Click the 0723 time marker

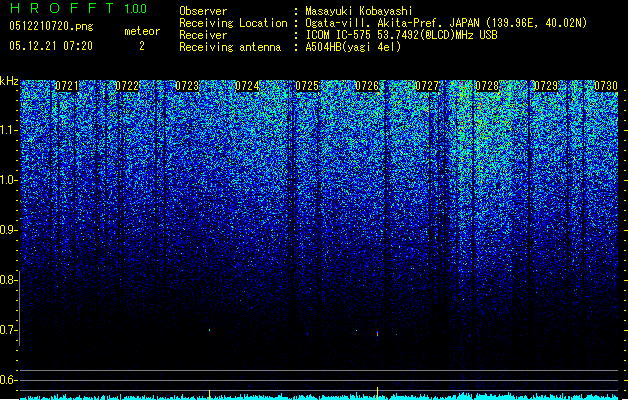pos(187,86)
